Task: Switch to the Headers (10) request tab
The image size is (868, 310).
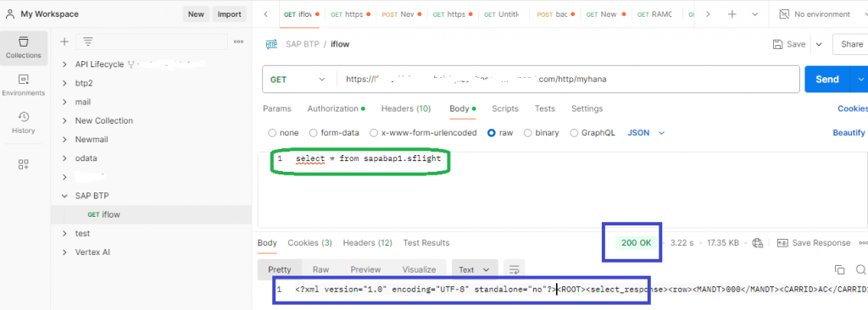Action: click(406, 108)
